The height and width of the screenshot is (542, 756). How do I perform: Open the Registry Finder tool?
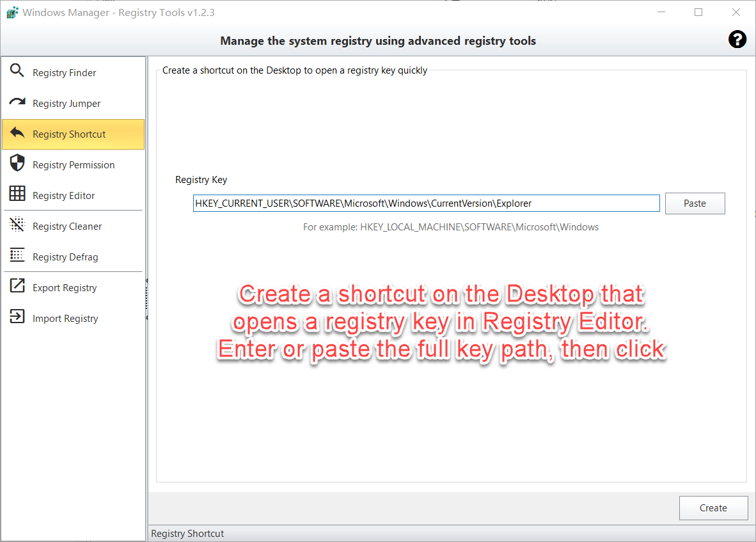74,73
